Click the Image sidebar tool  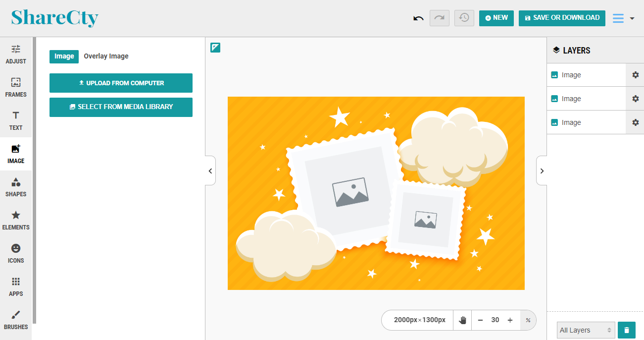pyautogui.click(x=16, y=154)
